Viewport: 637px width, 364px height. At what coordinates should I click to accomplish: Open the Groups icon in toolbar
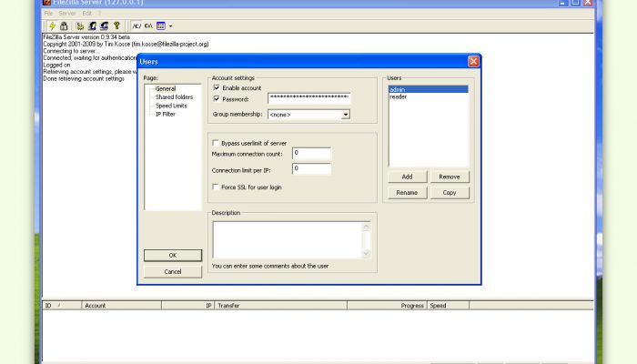pyautogui.click(x=105, y=26)
